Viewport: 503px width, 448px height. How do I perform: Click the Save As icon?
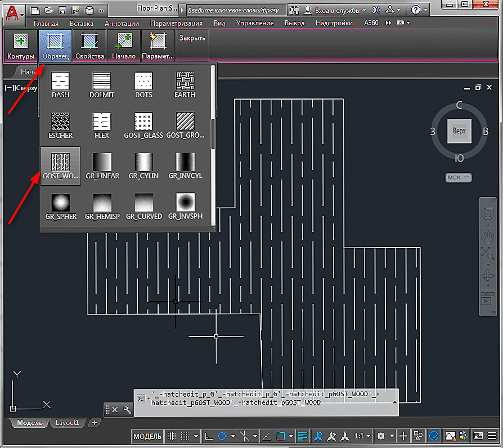tap(76, 11)
